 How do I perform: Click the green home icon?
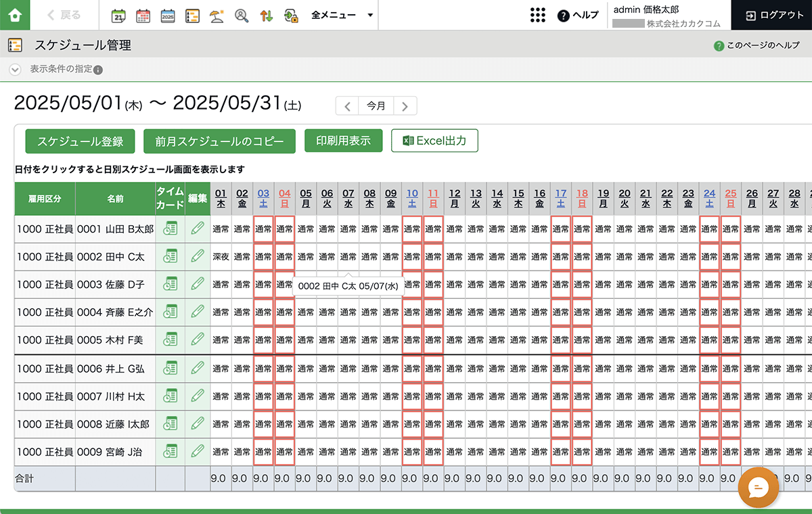pos(15,15)
